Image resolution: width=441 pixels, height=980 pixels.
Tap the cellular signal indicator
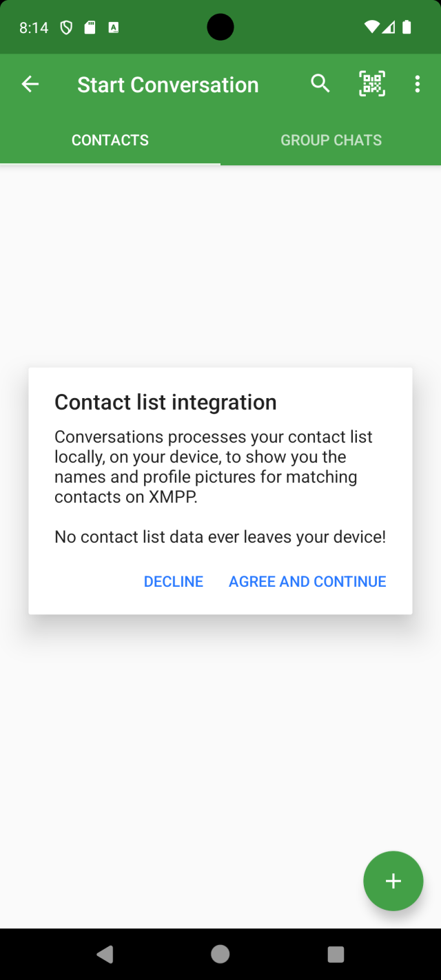[x=389, y=28]
